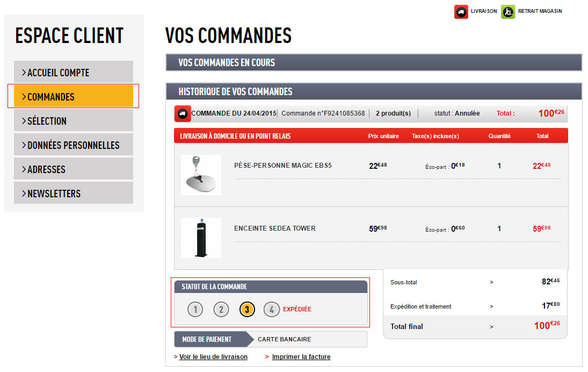The width and height of the screenshot is (588, 372).
Task: Select order status step 2 circle
Action: point(221,309)
